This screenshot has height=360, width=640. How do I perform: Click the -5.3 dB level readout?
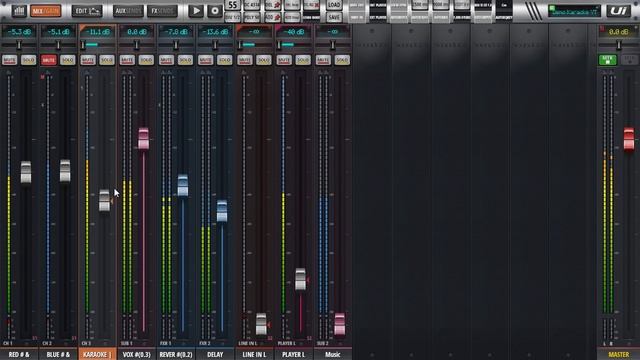click(x=19, y=31)
